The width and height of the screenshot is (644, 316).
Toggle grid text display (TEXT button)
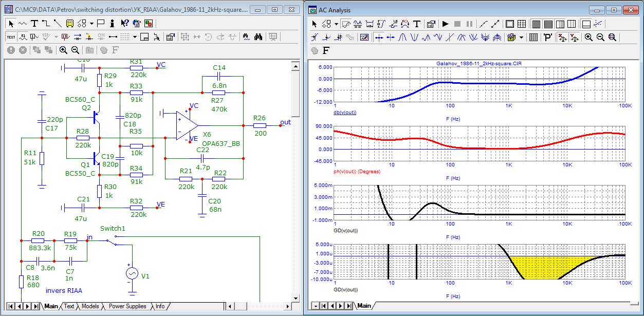pyautogui.click(x=11, y=36)
